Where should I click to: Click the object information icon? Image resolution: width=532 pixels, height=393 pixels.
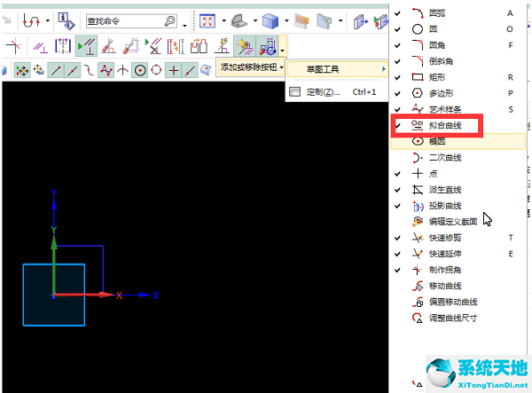pos(66,21)
